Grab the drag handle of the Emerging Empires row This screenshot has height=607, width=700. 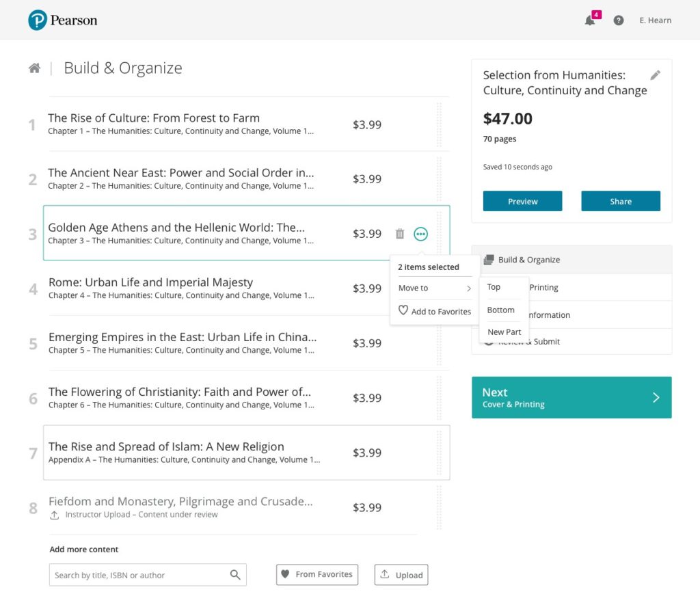tap(439, 343)
